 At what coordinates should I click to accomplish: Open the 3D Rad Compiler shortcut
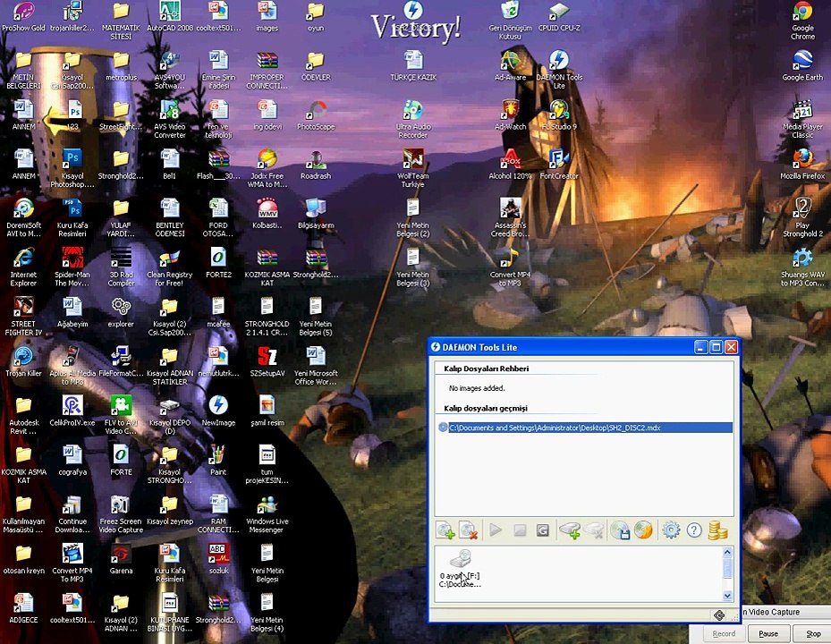coord(121,267)
